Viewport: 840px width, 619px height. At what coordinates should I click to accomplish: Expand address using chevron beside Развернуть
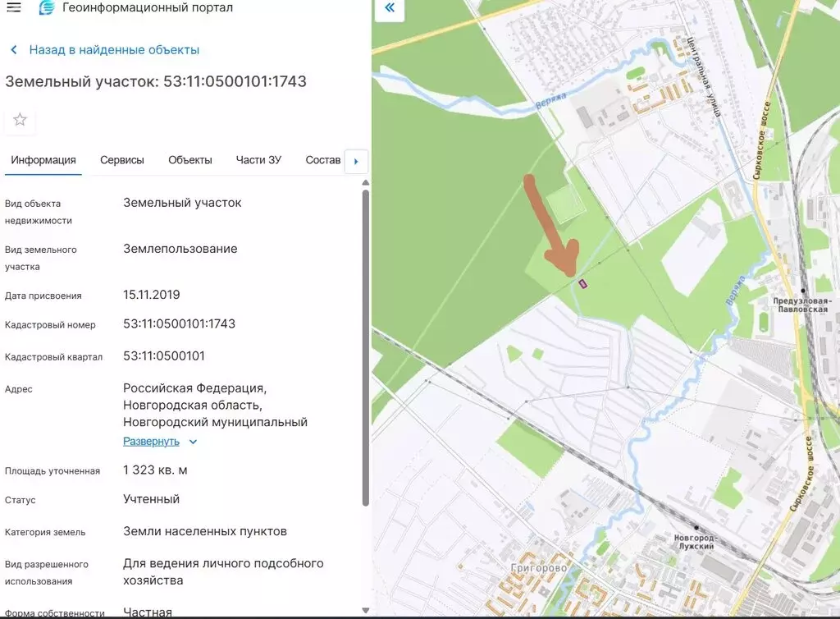[x=194, y=442]
